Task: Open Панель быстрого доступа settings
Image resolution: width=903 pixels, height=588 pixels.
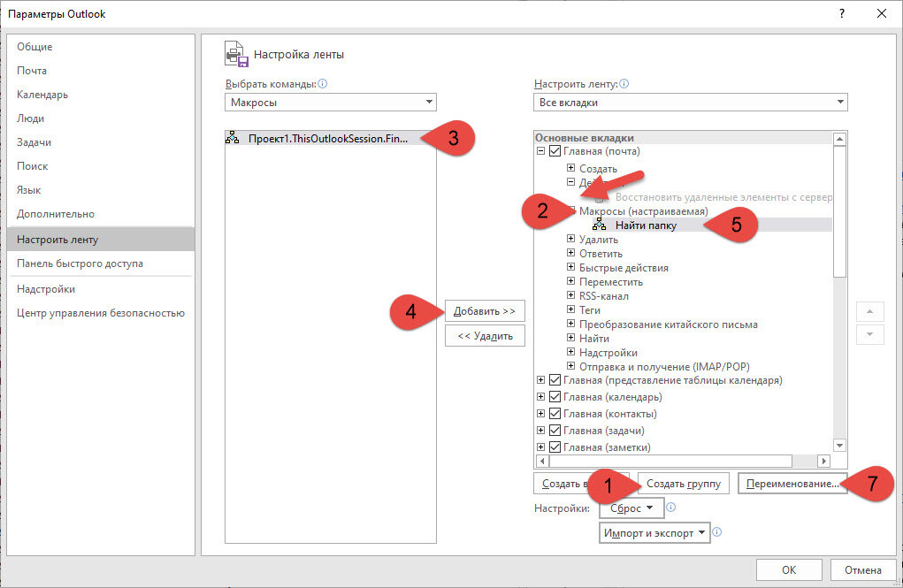Action: point(101,263)
